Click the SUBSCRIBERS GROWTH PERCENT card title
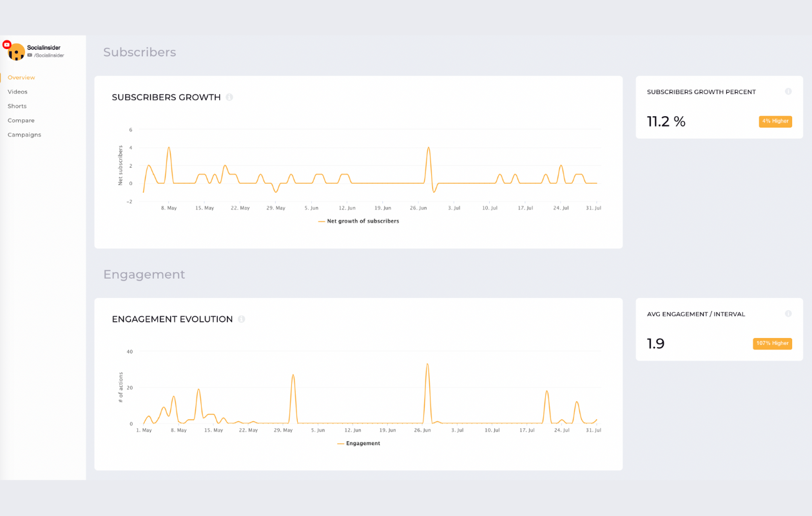Screen dimensions: 812x516 701,92
